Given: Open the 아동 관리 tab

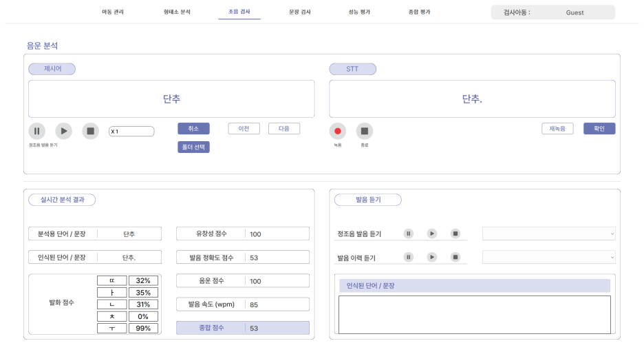Looking at the screenshot, I should [113, 12].
